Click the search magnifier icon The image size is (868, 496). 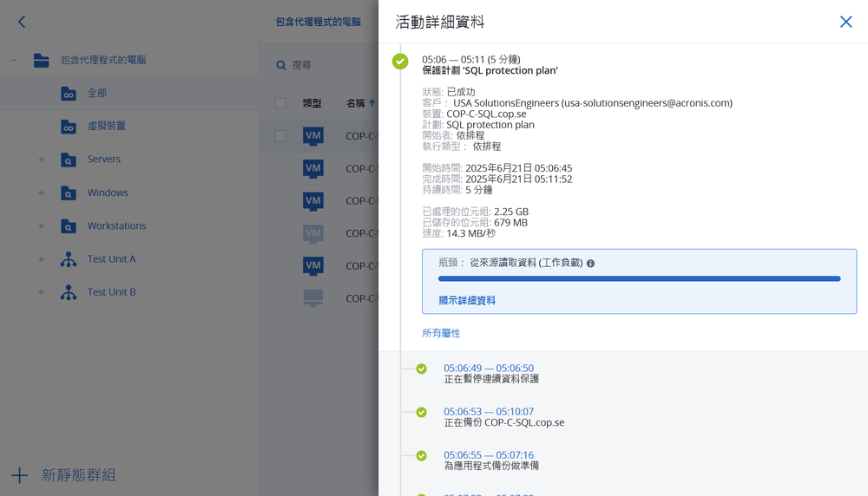(x=281, y=65)
